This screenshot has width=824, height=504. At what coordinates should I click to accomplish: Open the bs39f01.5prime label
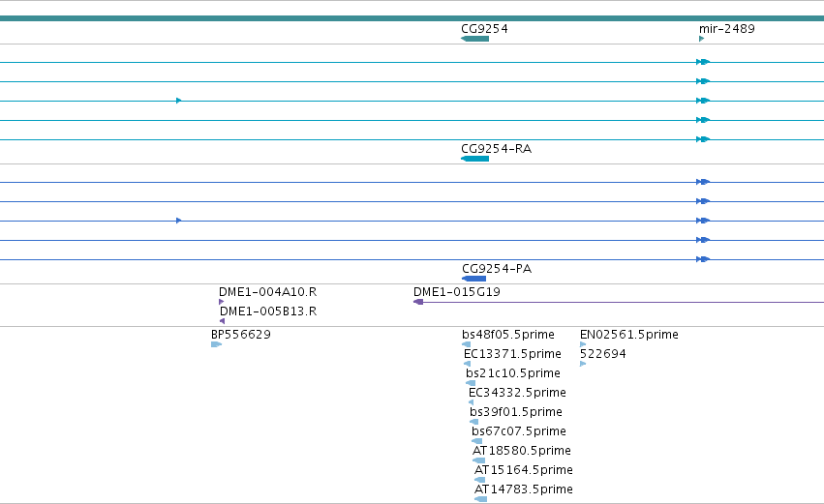pyautogui.click(x=515, y=412)
